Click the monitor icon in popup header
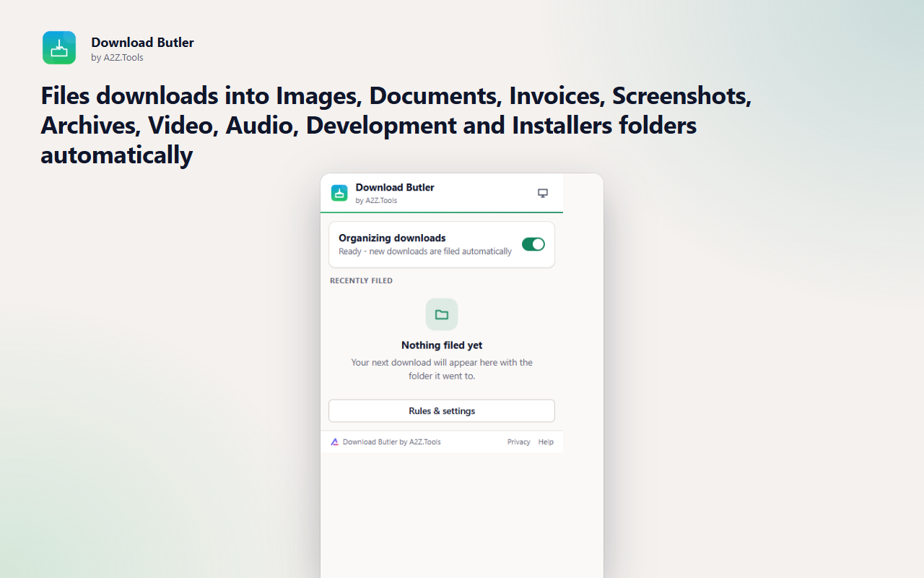 point(543,193)
